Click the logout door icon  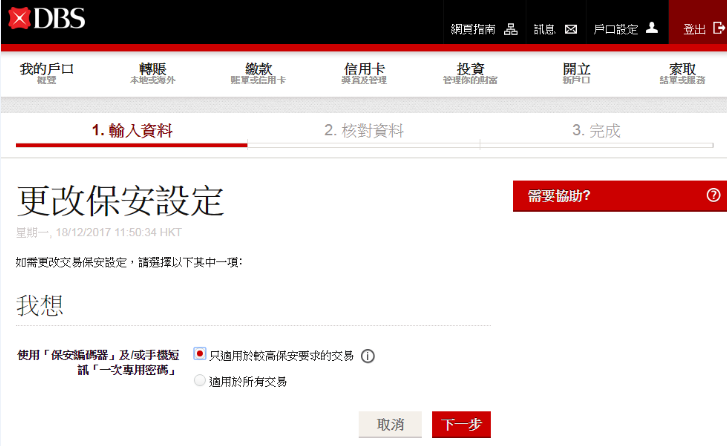715,29
